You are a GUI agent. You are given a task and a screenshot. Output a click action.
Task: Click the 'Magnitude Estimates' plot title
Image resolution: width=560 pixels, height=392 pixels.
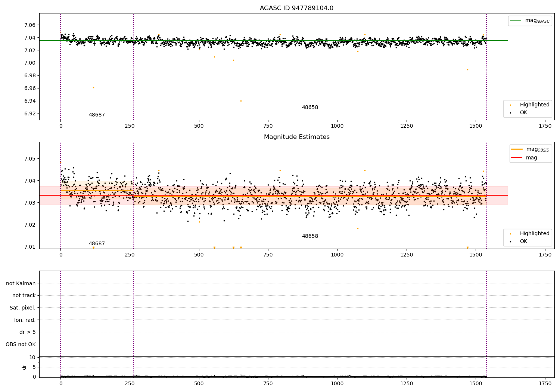(x=296, y=137)
